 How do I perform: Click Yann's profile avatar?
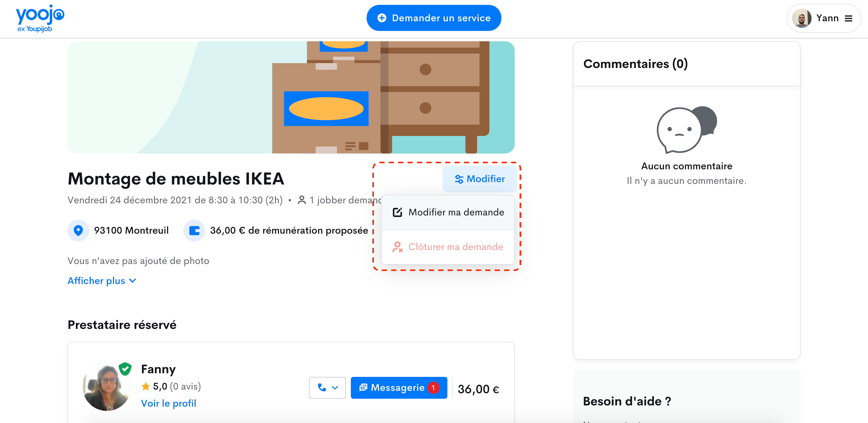coord(801,18)
